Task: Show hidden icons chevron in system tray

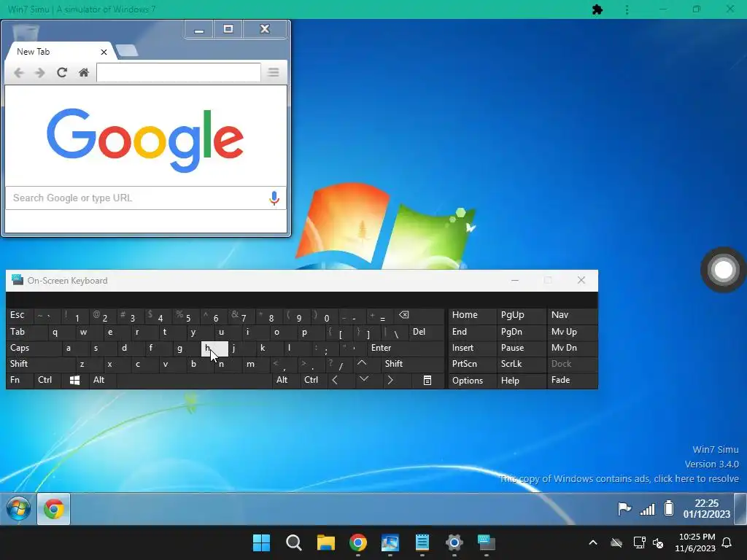Action: tap(593, 542)
